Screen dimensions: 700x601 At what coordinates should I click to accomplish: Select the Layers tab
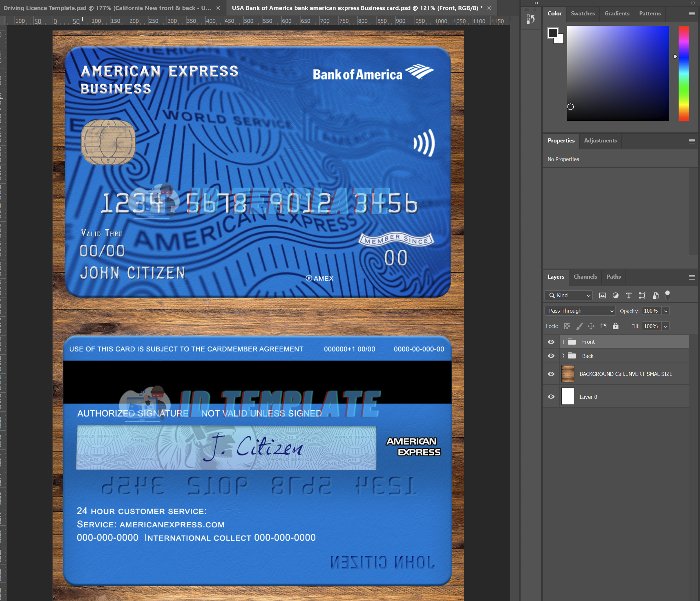(556, 276)
